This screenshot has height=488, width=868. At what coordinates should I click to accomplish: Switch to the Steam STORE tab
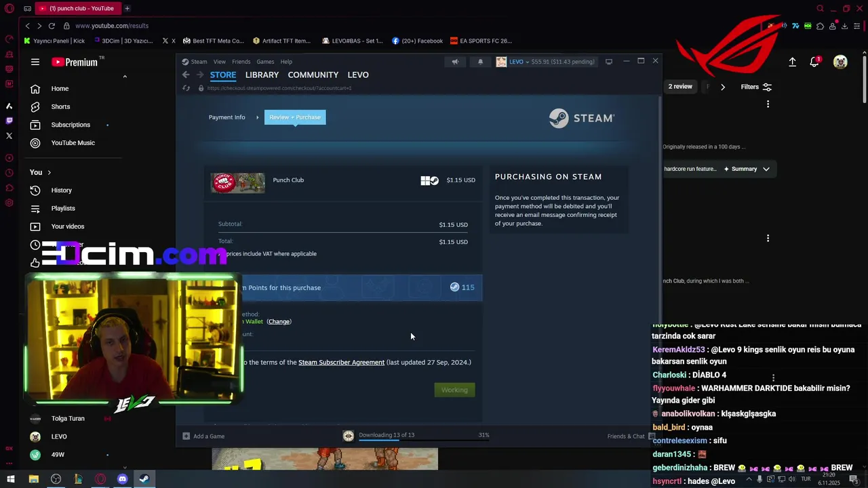click(223, 75)
